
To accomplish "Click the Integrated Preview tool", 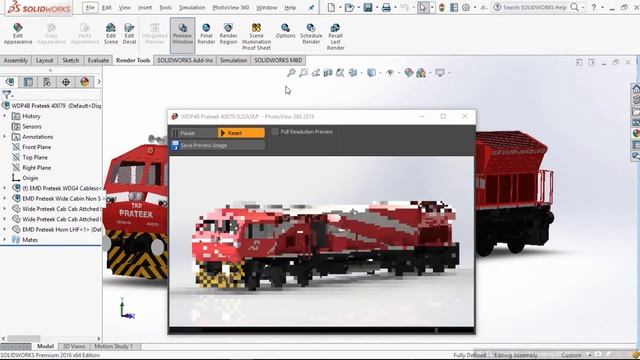I will [x=155, y=33].
